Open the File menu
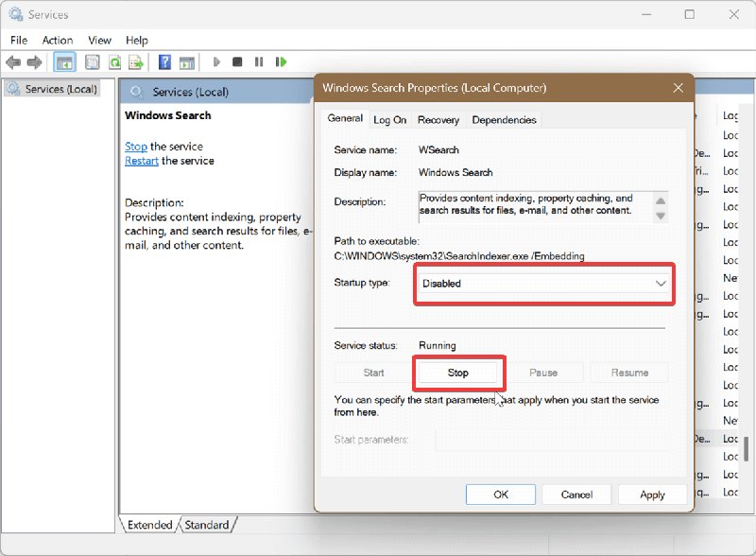Viewport: 756px width, 556px height. [x=19, y=40]
